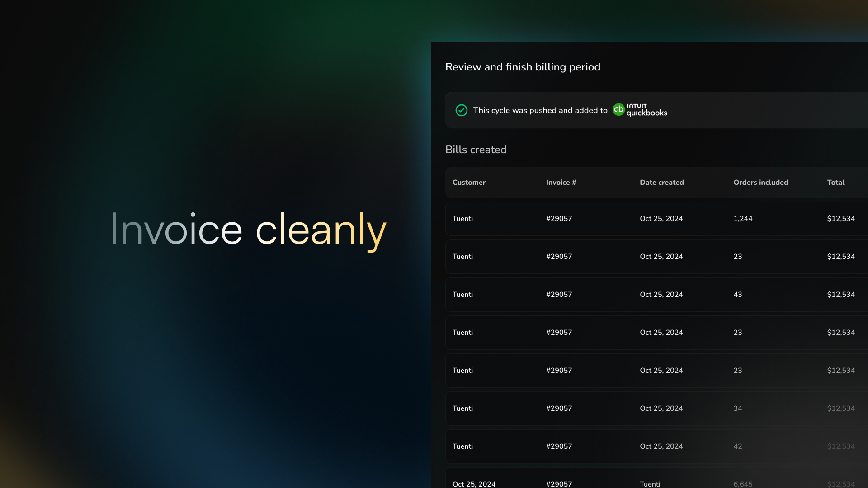Click the Total column header

835,183
